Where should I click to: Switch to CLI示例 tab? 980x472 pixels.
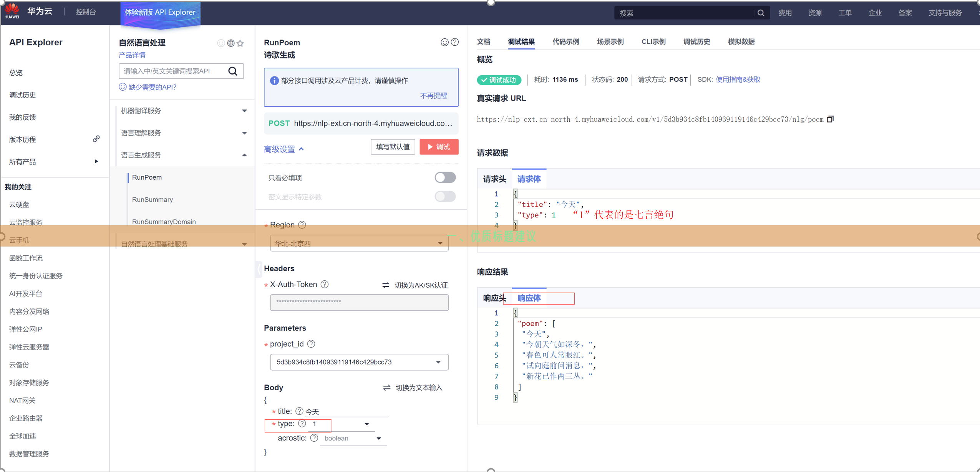point(653,41)
